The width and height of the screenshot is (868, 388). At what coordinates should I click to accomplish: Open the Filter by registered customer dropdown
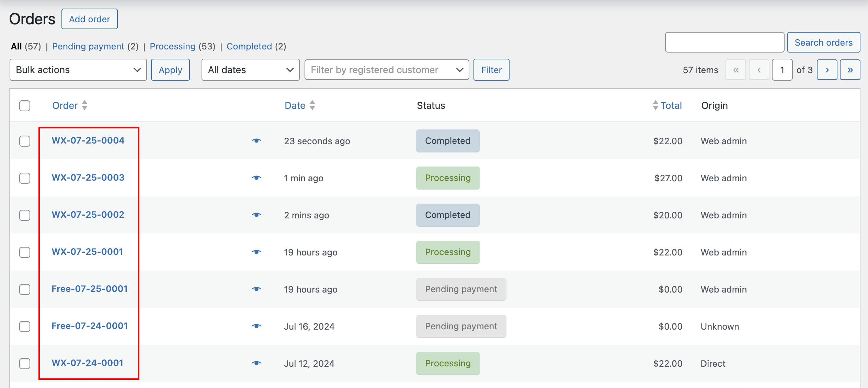coord(386,70)
